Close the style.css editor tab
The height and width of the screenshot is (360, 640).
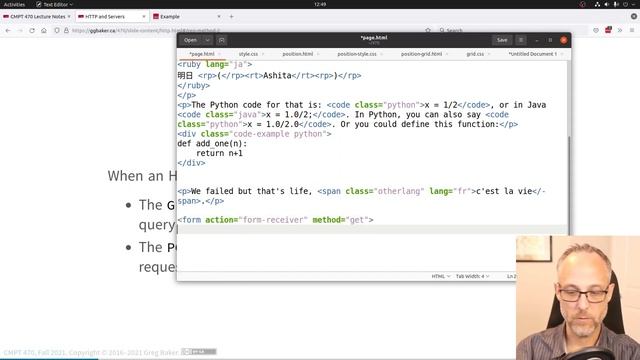[263, 54]
